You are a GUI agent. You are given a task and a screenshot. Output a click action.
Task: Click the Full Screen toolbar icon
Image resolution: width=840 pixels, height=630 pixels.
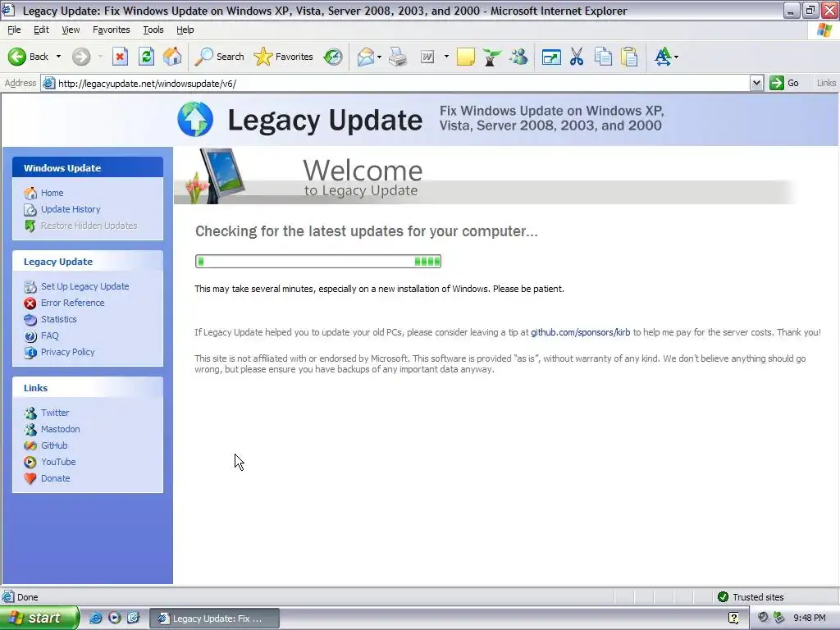click(x=551, y=57)
